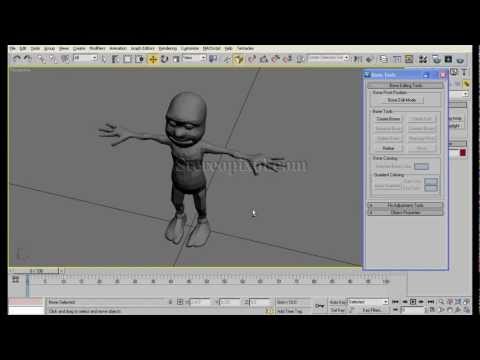Open the Select by Name dialog icon
The height and width of the screenshot is (360, 480).
point(115,59)
